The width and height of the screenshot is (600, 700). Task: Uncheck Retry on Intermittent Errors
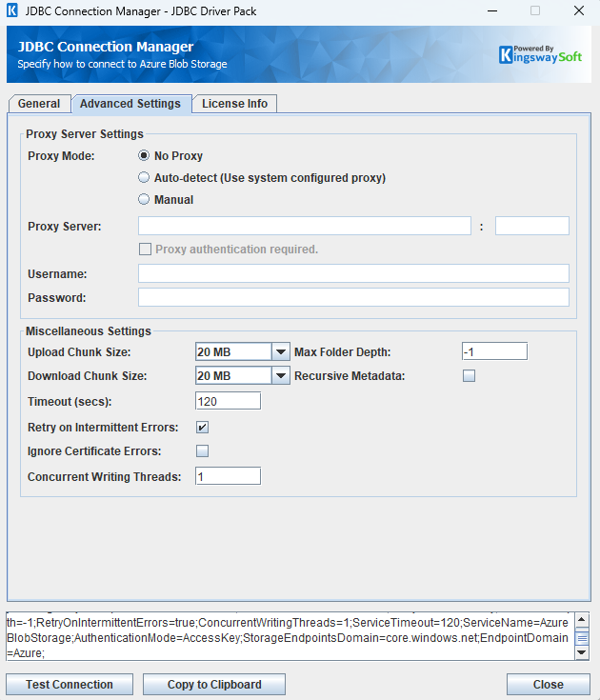(x=202, y=428)
